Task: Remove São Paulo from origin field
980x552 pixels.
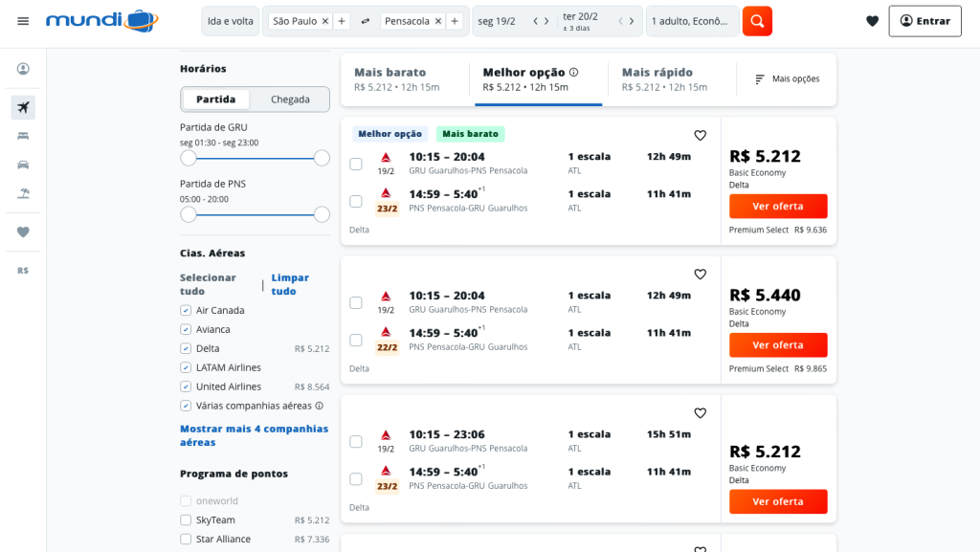Action: coord(324,21)
